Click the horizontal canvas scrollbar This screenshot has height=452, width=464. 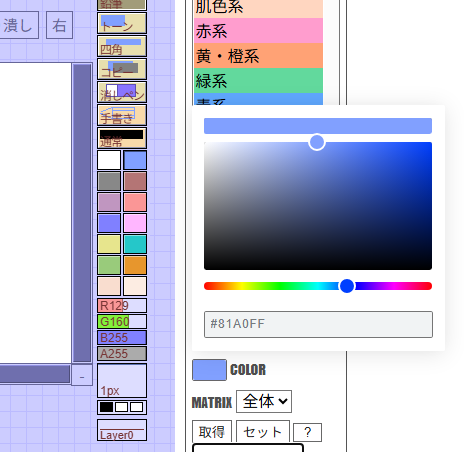(x=35, y=374)
